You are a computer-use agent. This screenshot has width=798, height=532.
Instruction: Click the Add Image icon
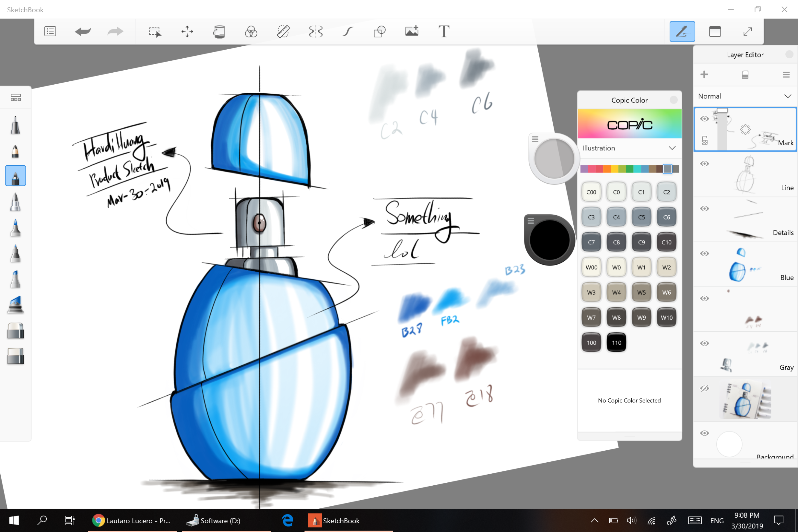point(412,31)
